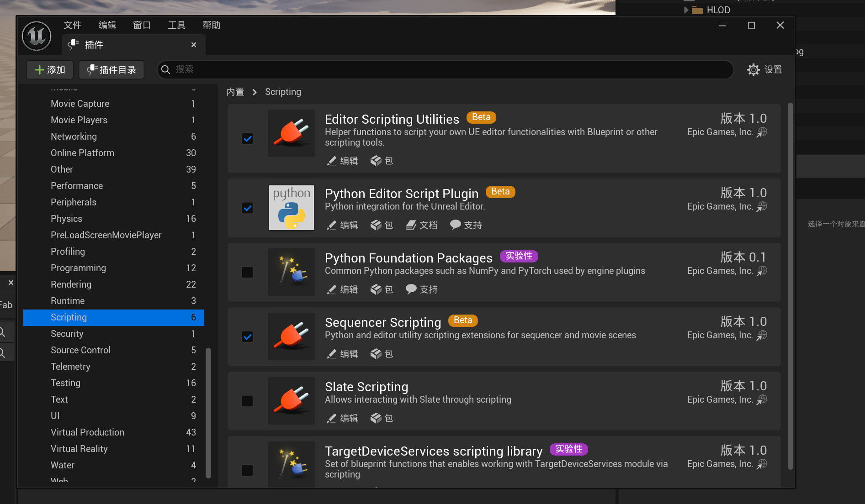Select Water category
Screen dimensions: 865x504
click(x=114, y=465)
